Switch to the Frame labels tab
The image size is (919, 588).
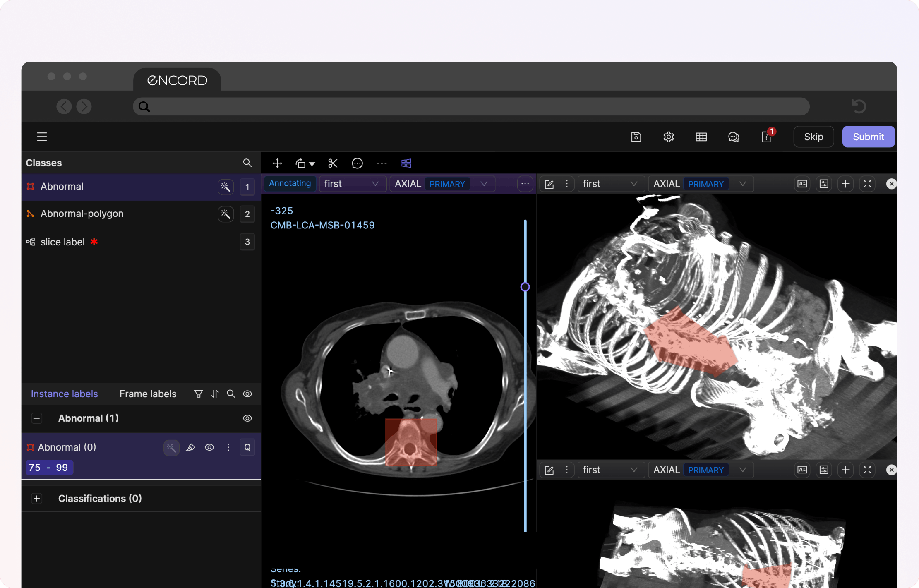148,394
